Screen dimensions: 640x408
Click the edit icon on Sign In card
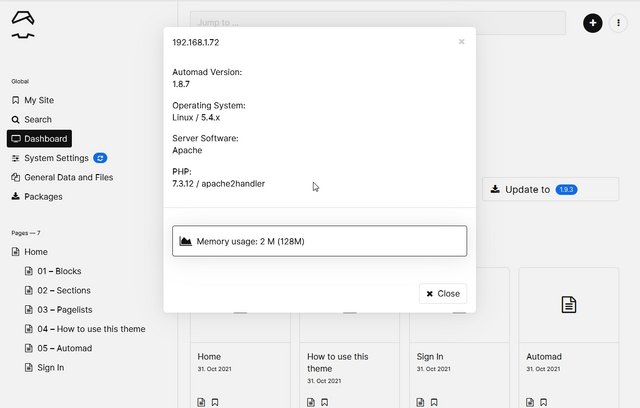420,402
